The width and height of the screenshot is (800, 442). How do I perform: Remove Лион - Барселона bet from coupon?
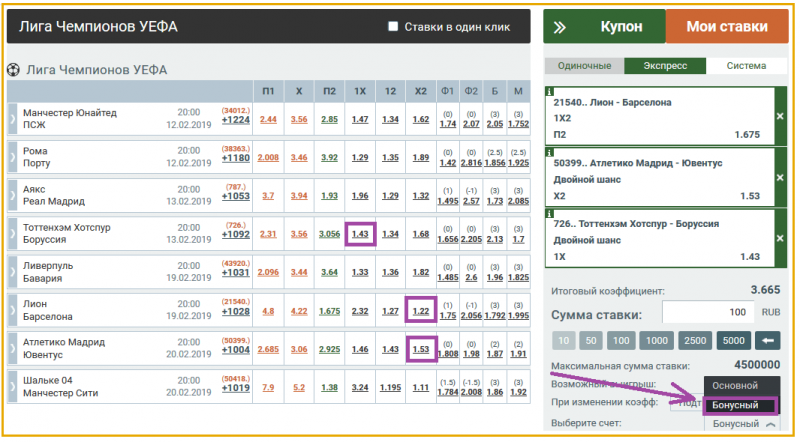pyautogui.click(x=780, y=116)
